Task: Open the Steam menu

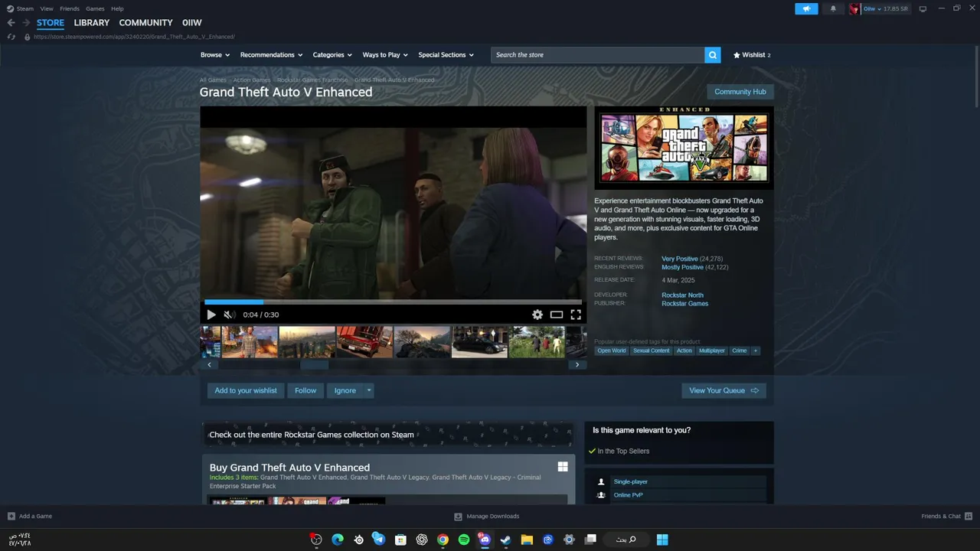Action: pyautogui.click(x=24, y=8)
